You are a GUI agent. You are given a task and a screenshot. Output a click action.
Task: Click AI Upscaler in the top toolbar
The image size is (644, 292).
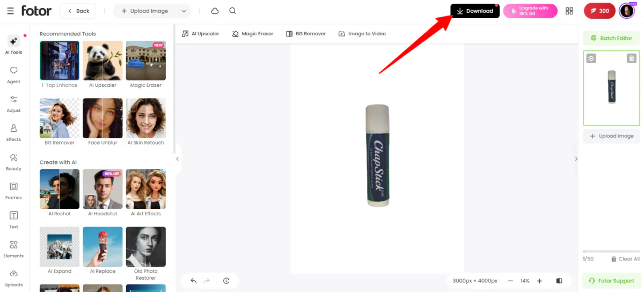[201, 34]
